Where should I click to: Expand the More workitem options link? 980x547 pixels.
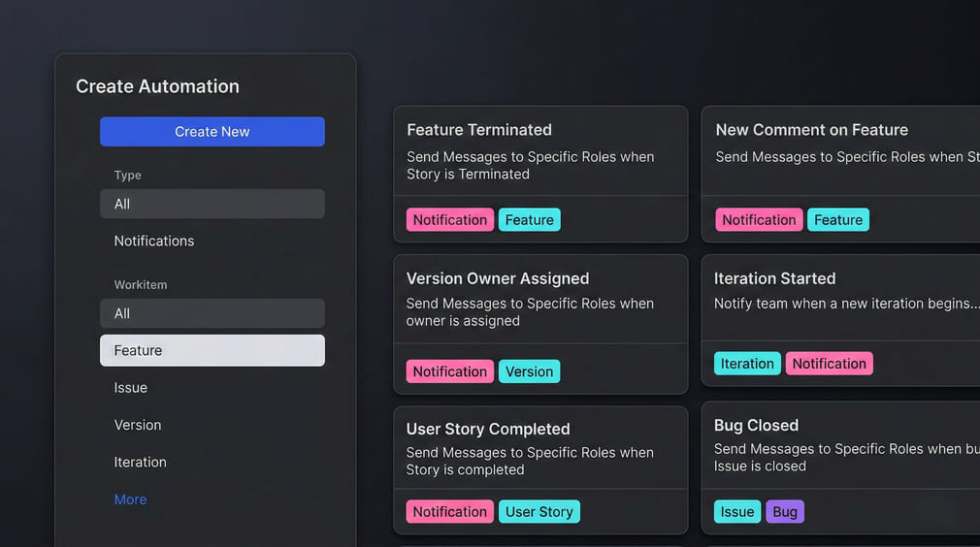(130, 499)
